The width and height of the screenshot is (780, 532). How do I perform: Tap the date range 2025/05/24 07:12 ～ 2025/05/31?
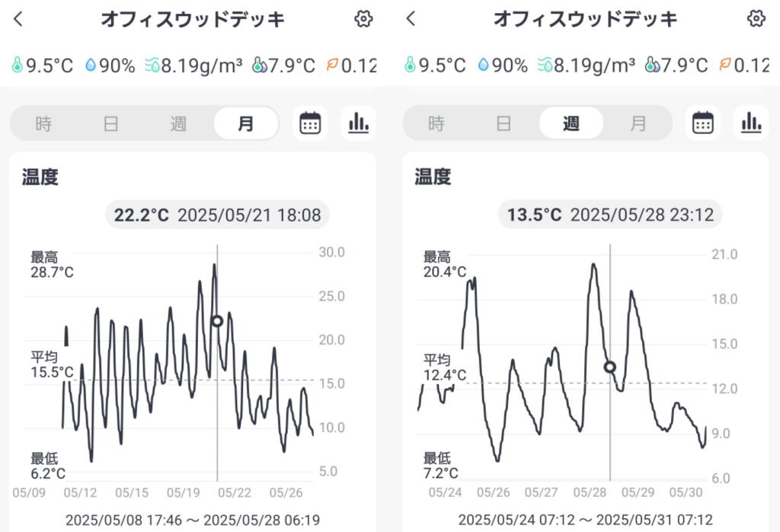point(585,520)
